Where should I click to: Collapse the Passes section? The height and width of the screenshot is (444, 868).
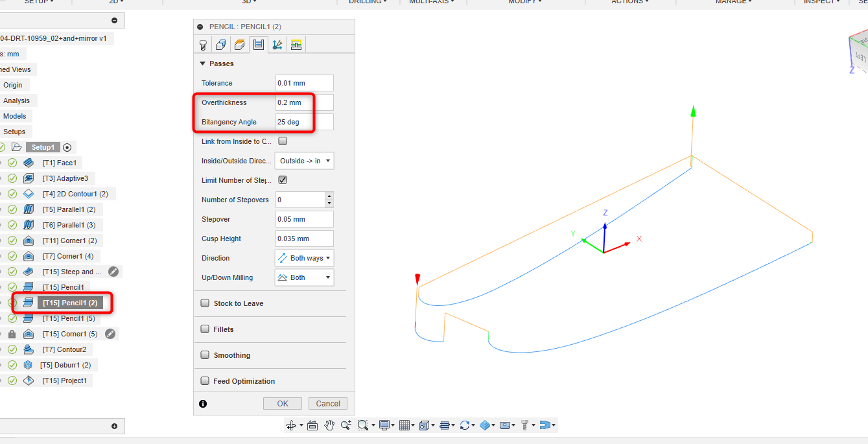[x=202, y=63]
